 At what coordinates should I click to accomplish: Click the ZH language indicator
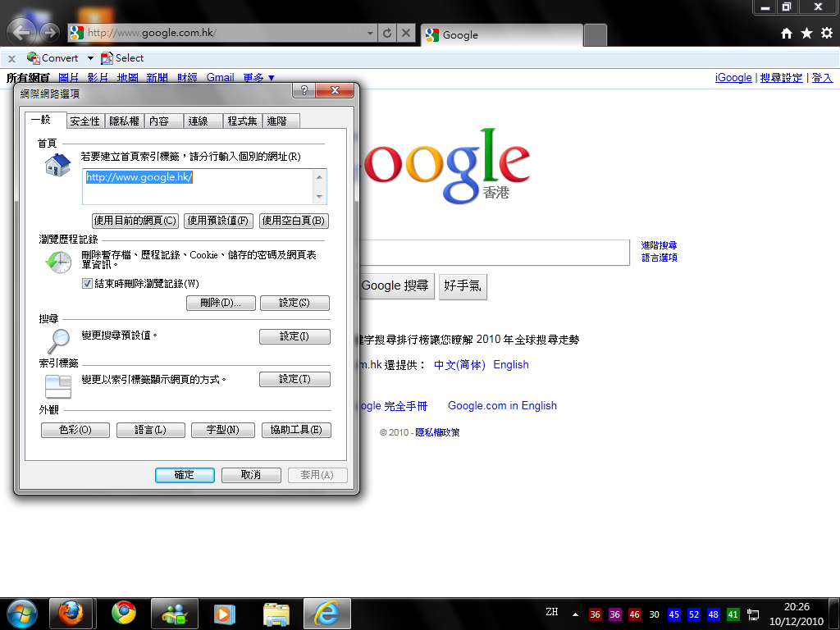coord(552,612)
